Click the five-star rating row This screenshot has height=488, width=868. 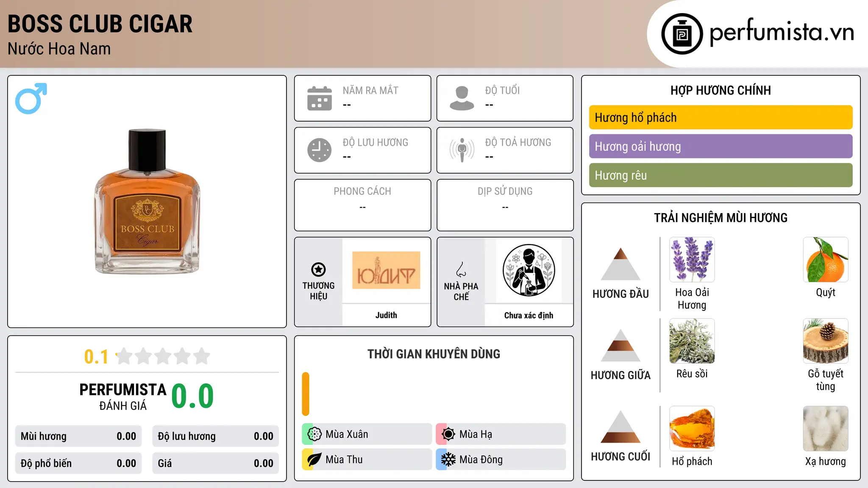(x=163, y=356)
